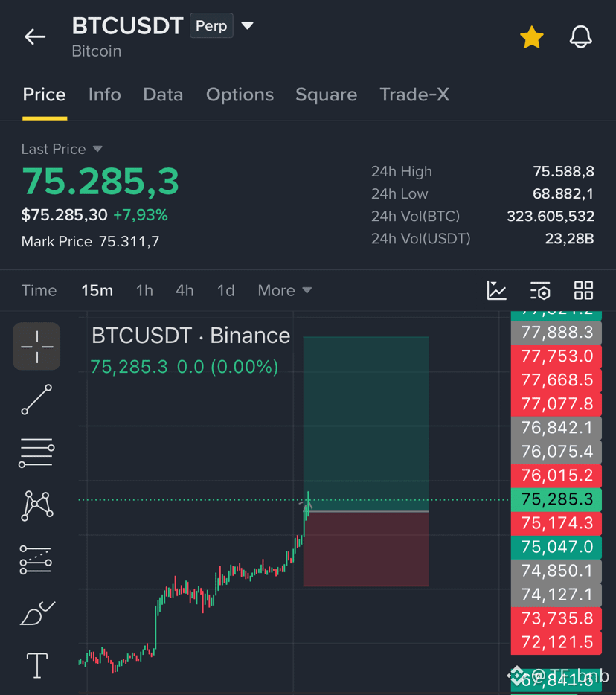The height and width of the screenshot is (695, 616).
Task: Open the Trade-X tab
Action: point(414,95)
